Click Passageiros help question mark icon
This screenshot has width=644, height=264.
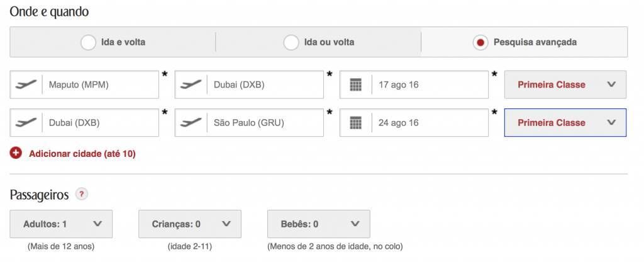(81, 194)
